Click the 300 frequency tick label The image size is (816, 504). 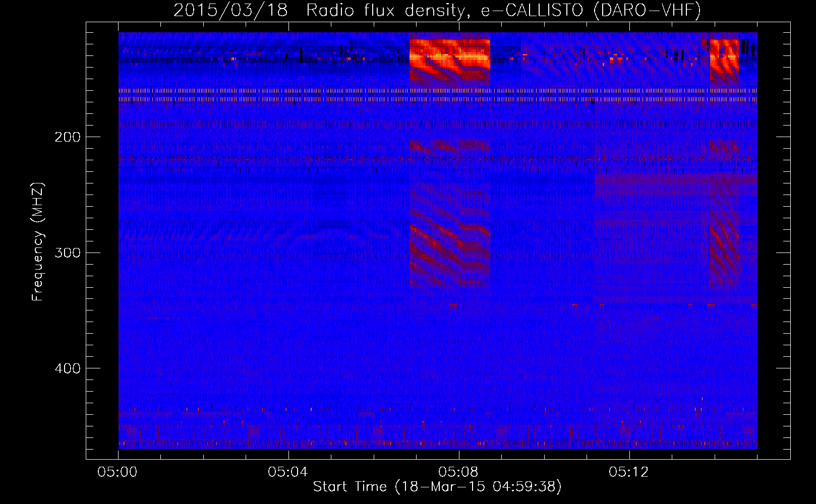pyautogui.click(x=68, y=253)
